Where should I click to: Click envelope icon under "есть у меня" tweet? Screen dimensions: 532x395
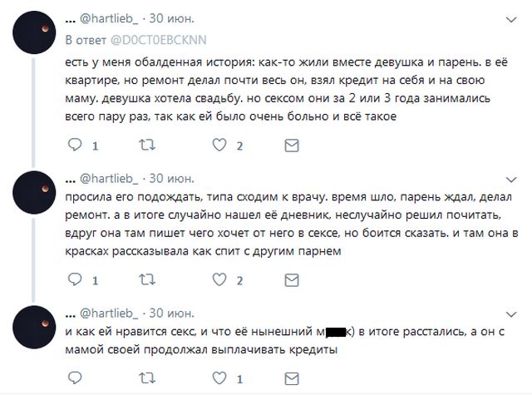(x=293, y=146)
